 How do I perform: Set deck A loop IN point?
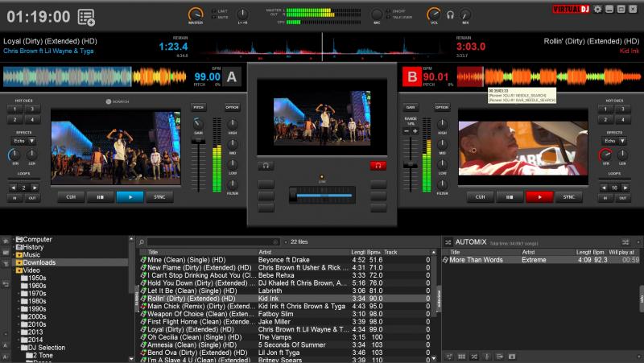(14, 198)
